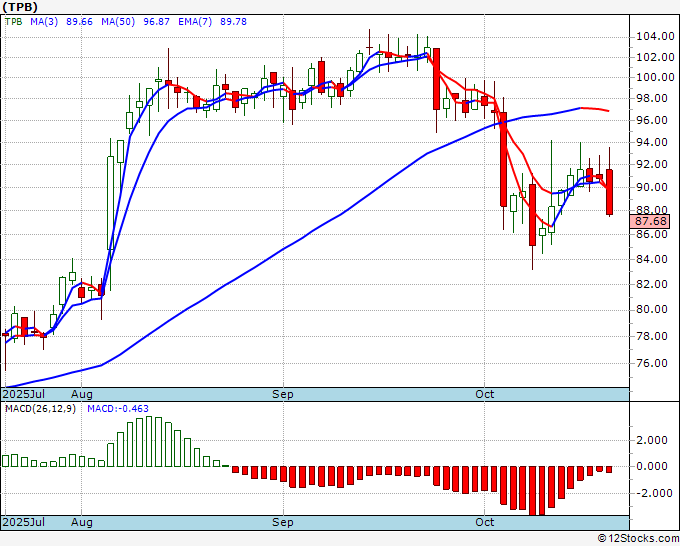Click Sep on MACD date axis

[x=283, y=522]
